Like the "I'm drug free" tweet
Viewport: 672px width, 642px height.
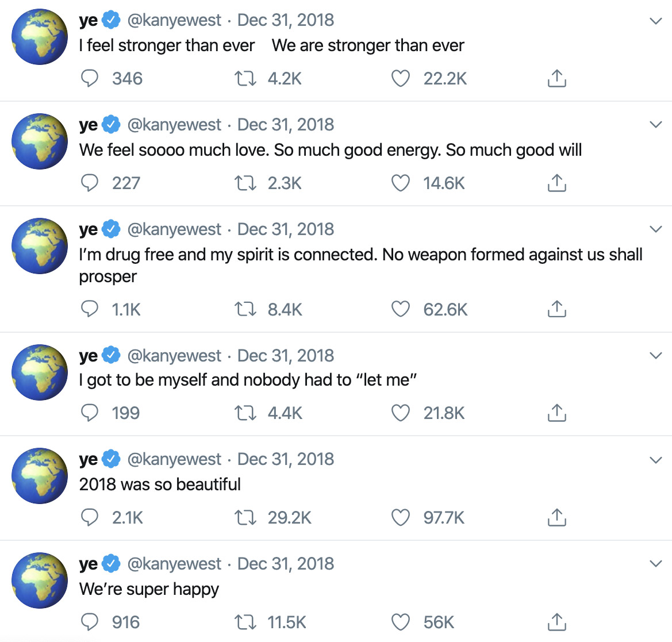point(400,309)
